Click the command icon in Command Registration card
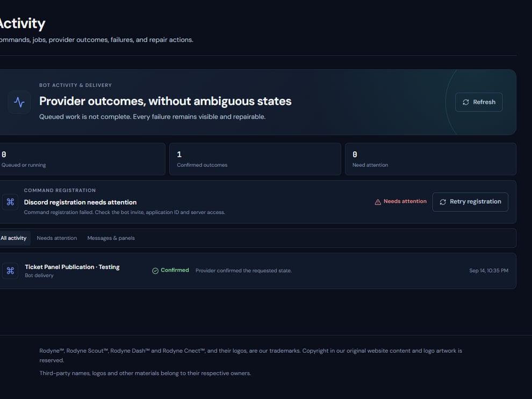Viewport: 532px width, 399px height. tap(10, 202)
